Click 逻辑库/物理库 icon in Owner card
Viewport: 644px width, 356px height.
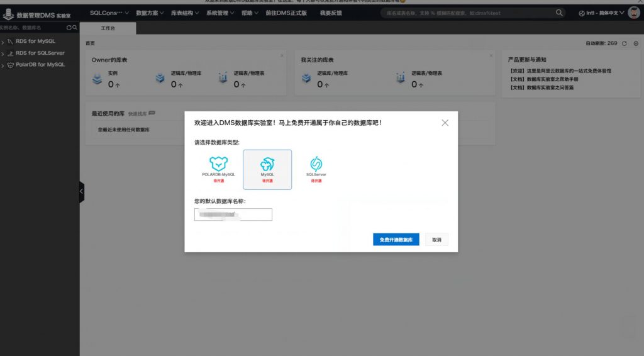tap(160, 77)
